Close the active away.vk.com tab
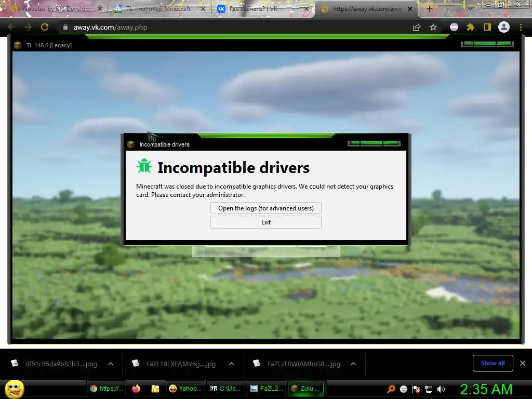Image resolution: width=532 pixels, height=399 pixels. (x=410, y=9)
